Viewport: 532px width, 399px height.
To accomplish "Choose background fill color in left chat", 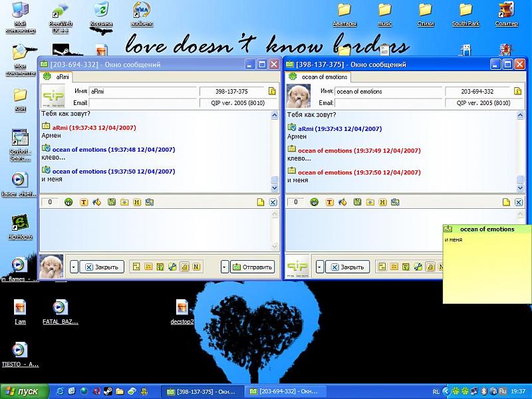I will click(97, 202).
